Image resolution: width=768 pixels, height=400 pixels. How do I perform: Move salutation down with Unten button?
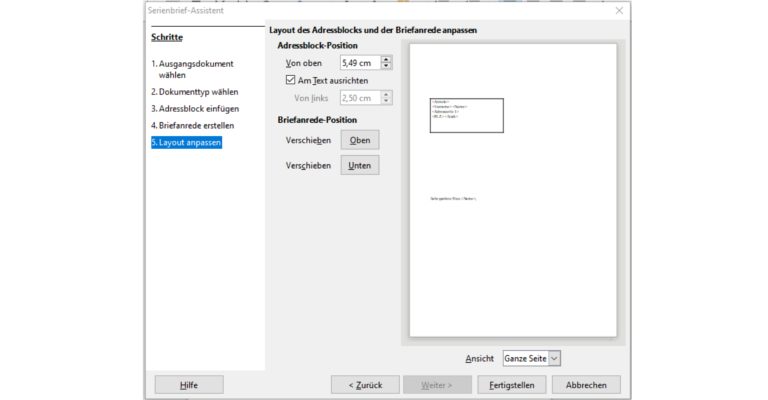point(360,165)
